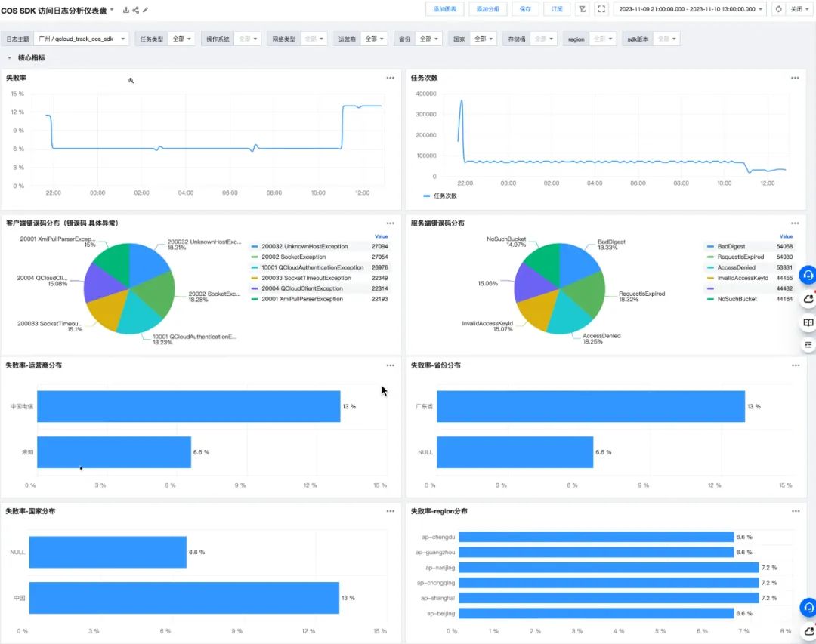The image size is (816, 644).
Task: Click the 添加分组 button
Action: [x=487, y=9]
